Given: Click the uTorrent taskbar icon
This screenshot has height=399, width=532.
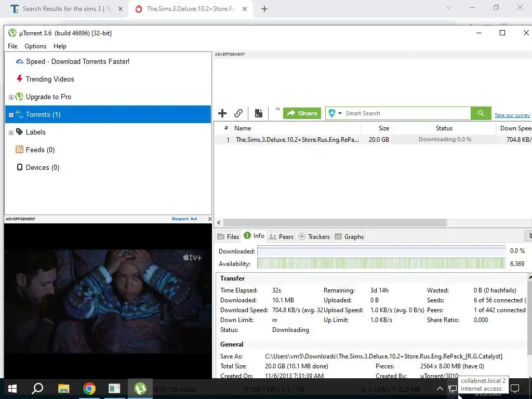Looking at the screenshot, I should (140, 389).
